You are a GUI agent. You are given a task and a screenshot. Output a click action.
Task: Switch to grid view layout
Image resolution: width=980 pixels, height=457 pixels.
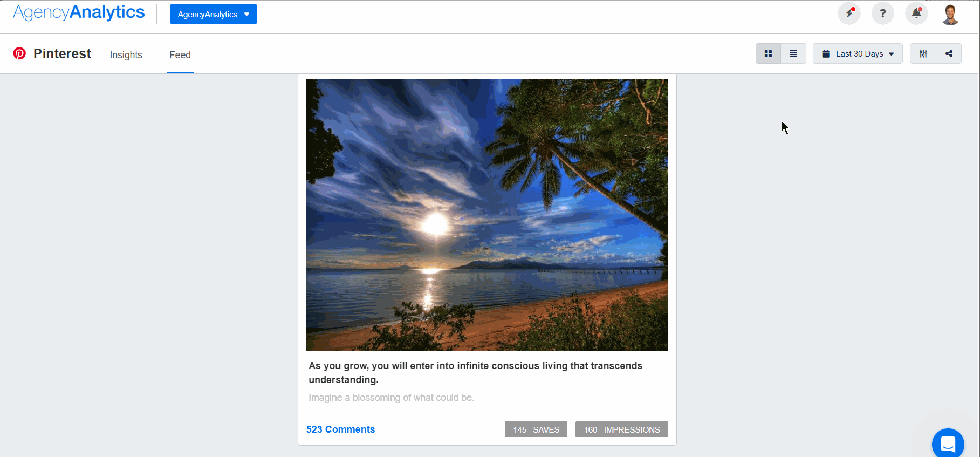(768, 53)
